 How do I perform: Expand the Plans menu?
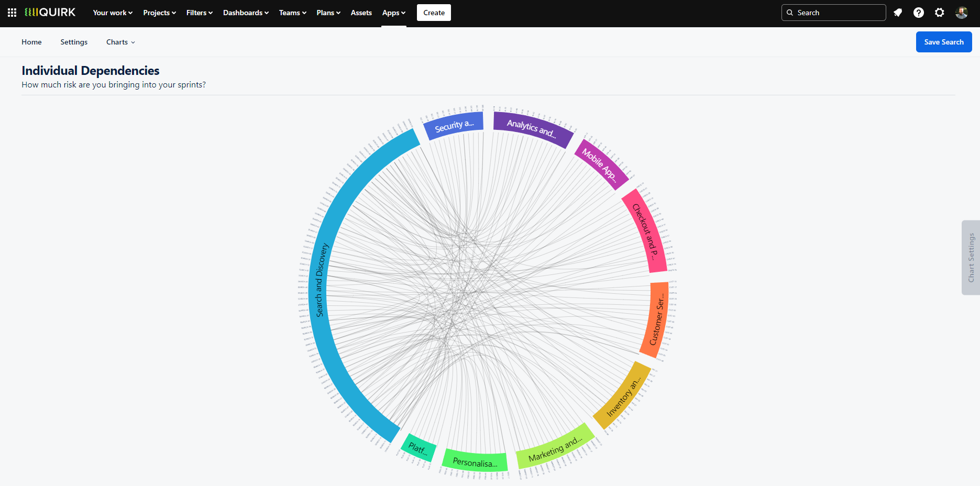tap(328, 13)
